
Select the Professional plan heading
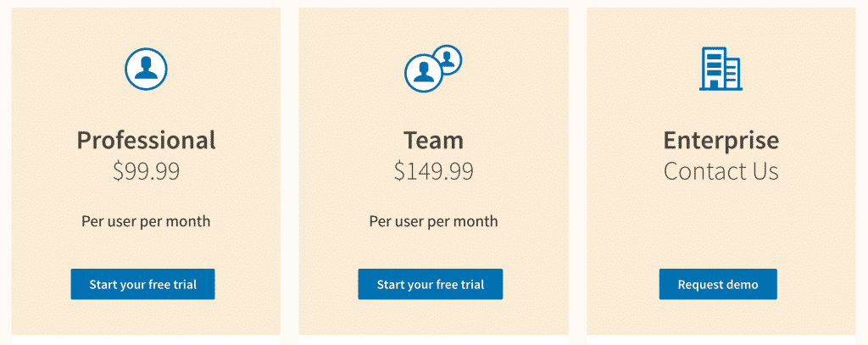point(146,140)
